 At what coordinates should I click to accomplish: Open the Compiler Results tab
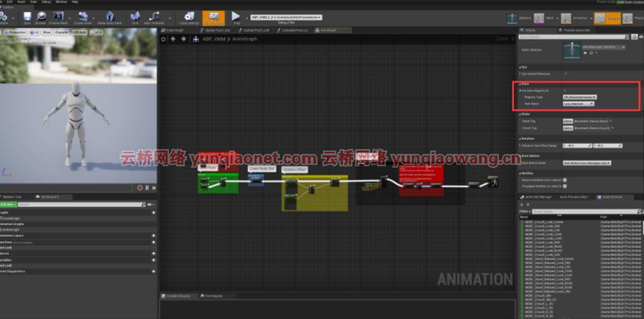point(179,296)
